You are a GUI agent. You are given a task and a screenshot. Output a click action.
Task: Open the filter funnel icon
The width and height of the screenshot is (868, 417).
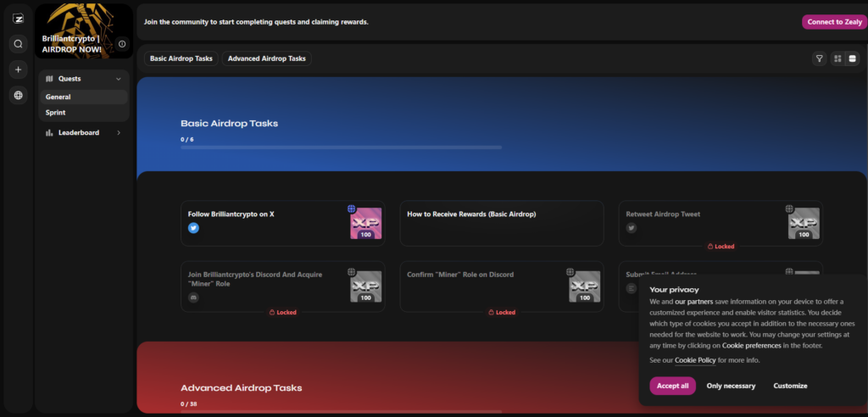pos(820,58)
